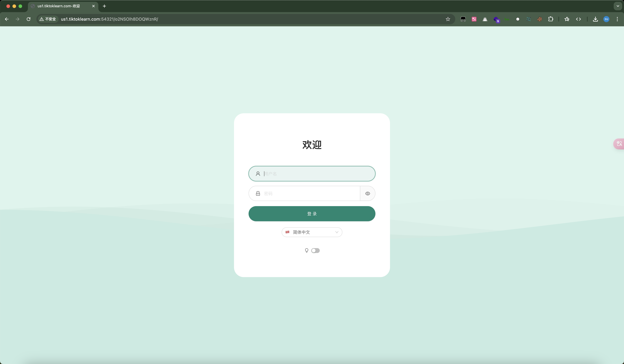Bookmark this page with the star icon
The width and height of the screenshot is (624, 364).
coord(448,19)
